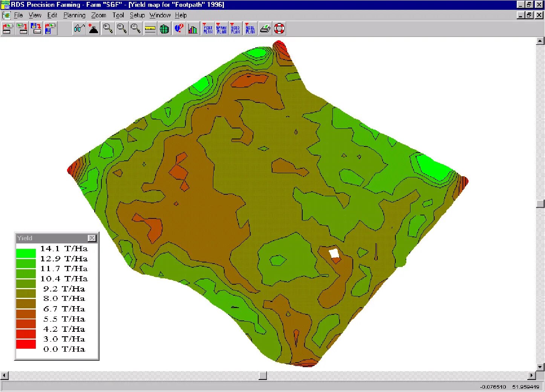The height and width of the screenshot is (392, 545).
Task: Click the 12.9 T/Ha legend label
Action: 64,259
